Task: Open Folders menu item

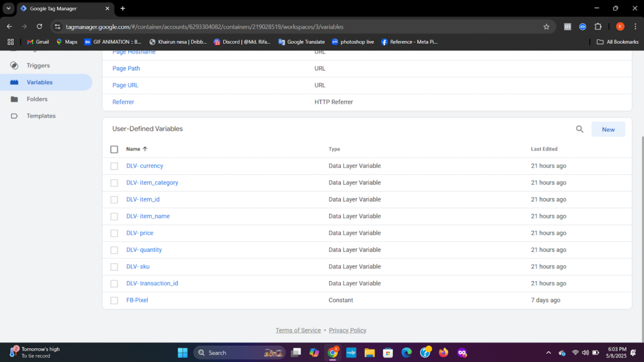Action: [x=37, y=99]
